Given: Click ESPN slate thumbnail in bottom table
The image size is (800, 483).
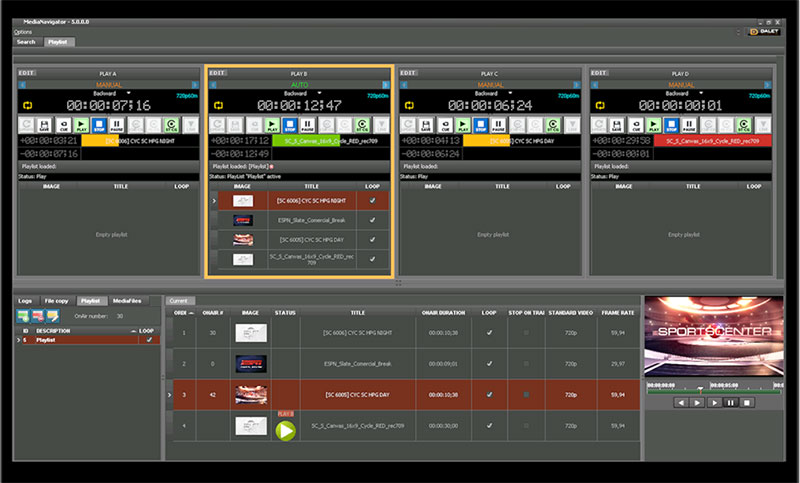Looking at the screenshot, I should [x=251, y=364].
